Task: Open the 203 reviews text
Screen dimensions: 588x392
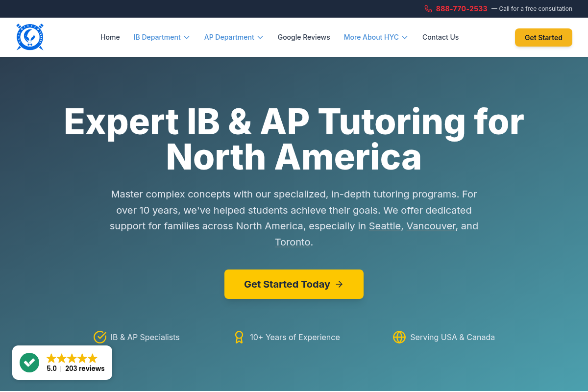Action: [85, 368]
